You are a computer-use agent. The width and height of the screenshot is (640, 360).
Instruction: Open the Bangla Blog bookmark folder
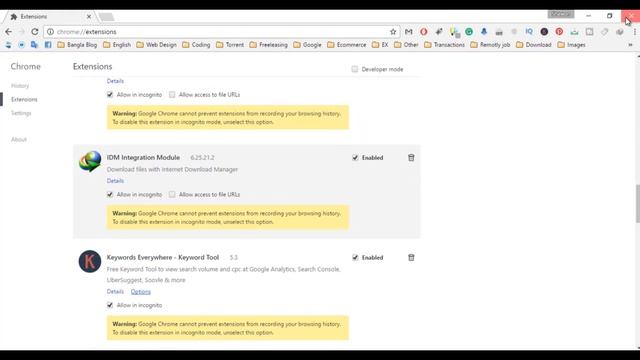click(x=78, y=44)
